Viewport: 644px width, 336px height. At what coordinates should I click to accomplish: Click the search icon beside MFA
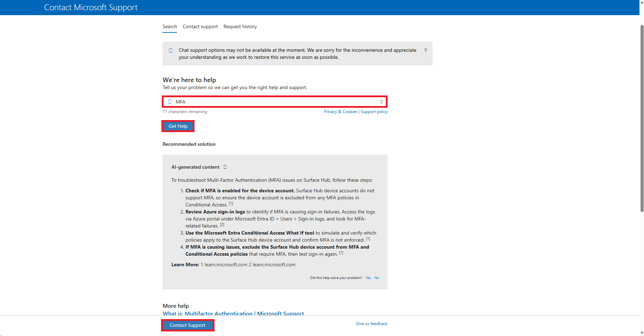pyautogui.click(x=170, y=102)
